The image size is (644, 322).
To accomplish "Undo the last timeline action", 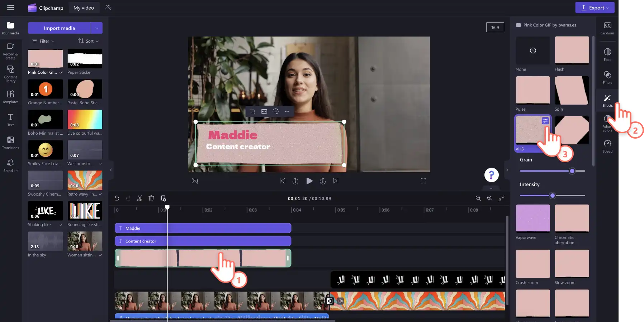I will click(117, 198).
